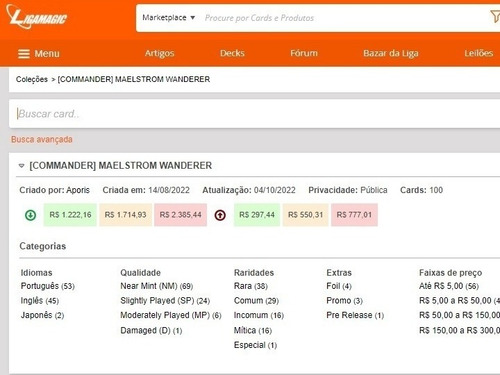Open Bazar da Liga
Screen dimensions: 500x375
pyautogui.click(x=391, y=53)
